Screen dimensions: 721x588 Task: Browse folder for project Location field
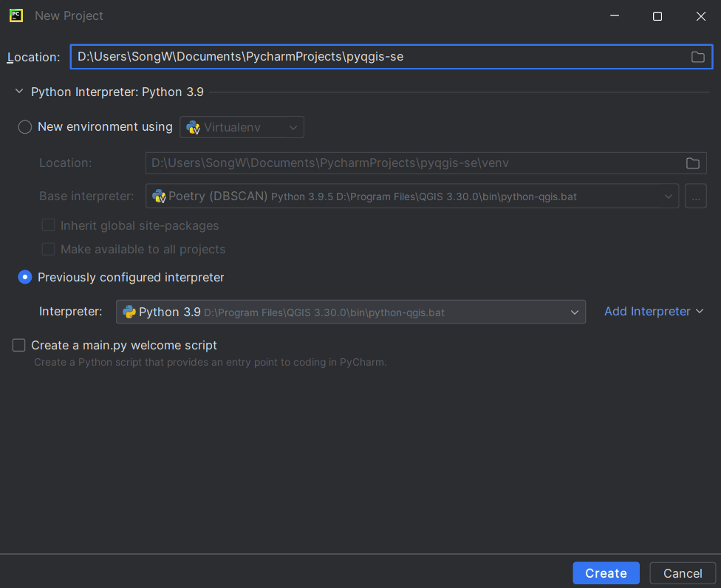697,57
